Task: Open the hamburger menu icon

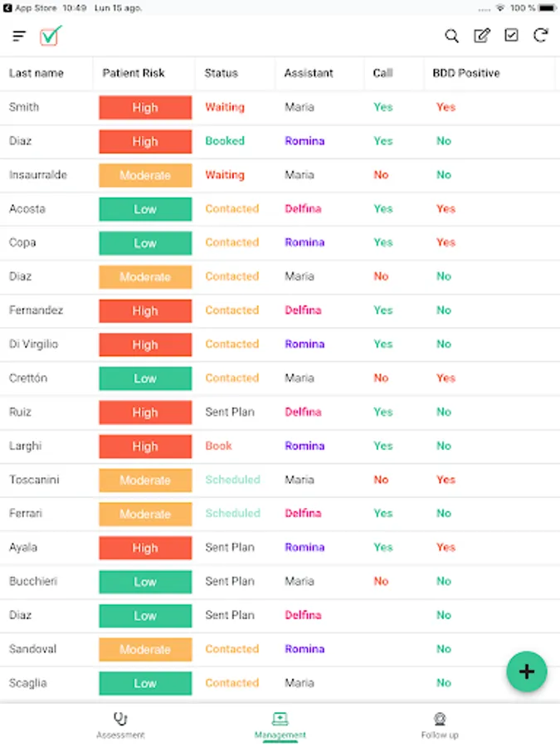Action: (x=19, y=36)
